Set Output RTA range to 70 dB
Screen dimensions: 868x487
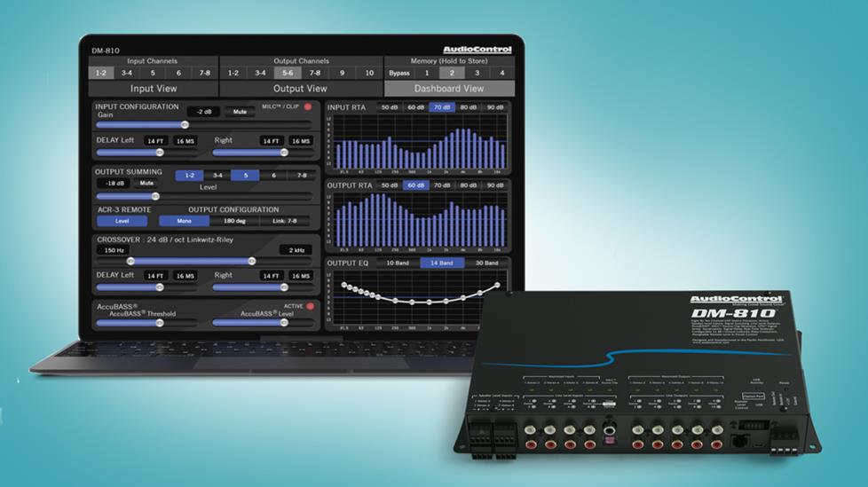442,185
